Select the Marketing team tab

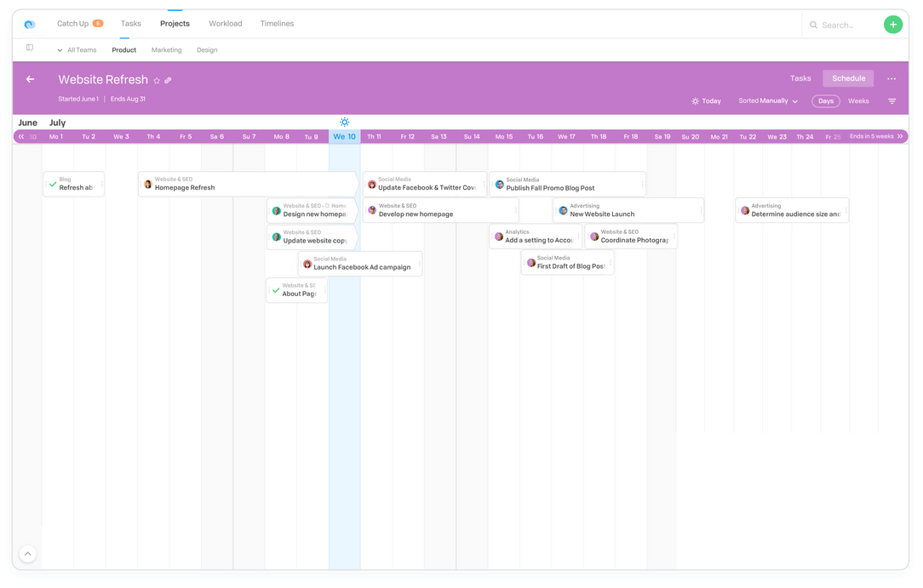pyautogui.click(x=167, y=50)
